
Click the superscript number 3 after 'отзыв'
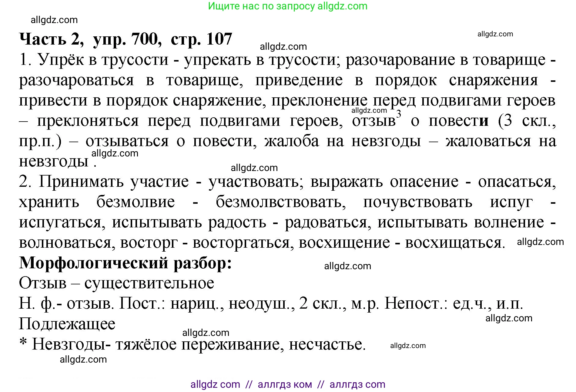point(398,114)
